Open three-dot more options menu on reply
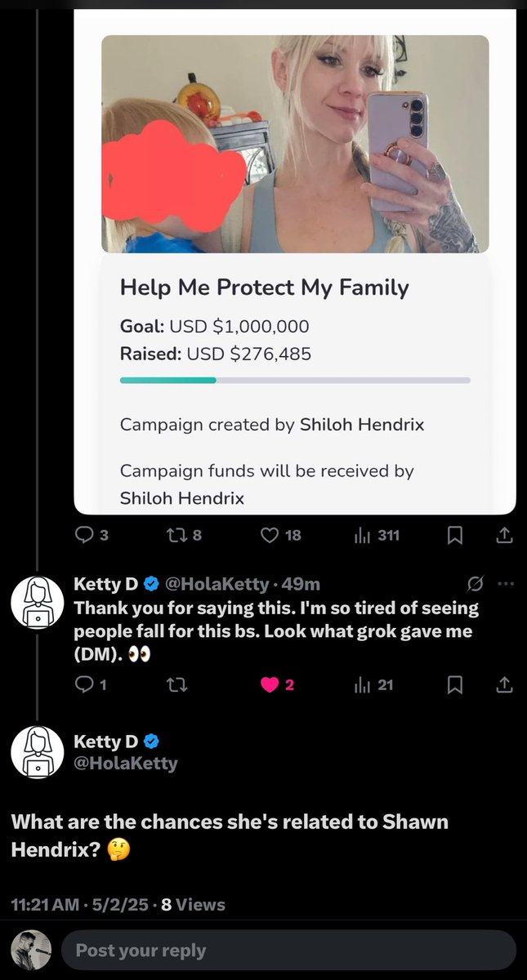 tap(506, 583)
